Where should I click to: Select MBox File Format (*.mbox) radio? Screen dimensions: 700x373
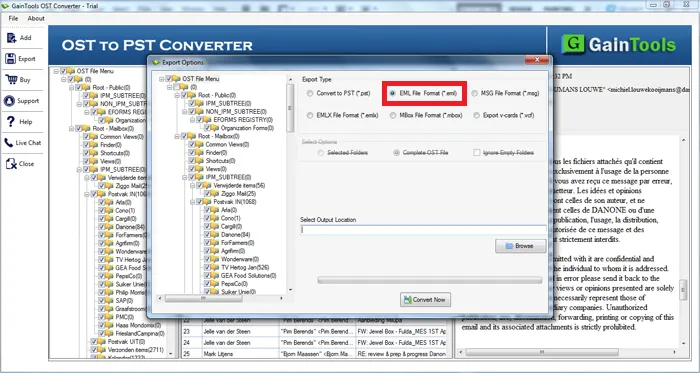pos(392,116)
